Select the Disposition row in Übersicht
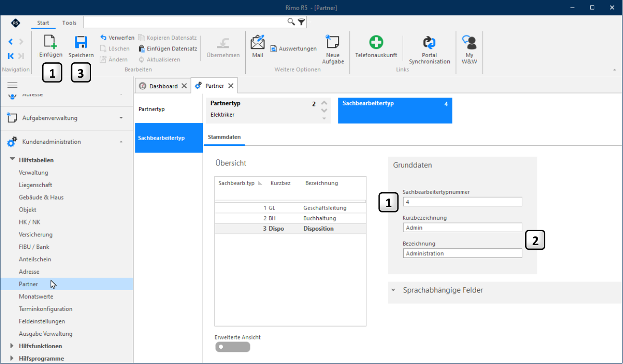Viewport: 623px width, 364px height. pos(290,229)
